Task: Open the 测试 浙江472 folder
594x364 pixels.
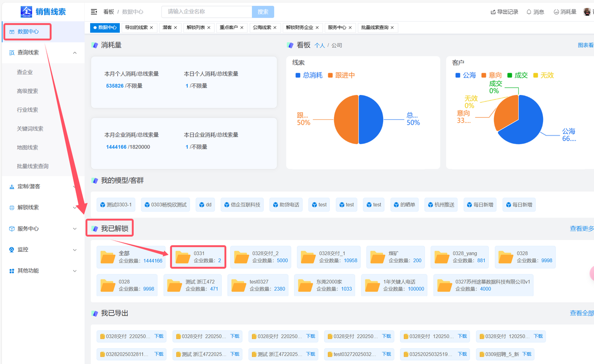Action: [193, 285]
